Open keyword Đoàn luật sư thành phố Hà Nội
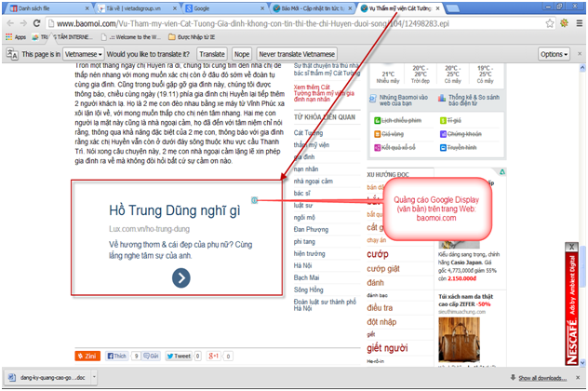This screenshot has width=588, height=391. pyautogui.click(x=325, y=304)
